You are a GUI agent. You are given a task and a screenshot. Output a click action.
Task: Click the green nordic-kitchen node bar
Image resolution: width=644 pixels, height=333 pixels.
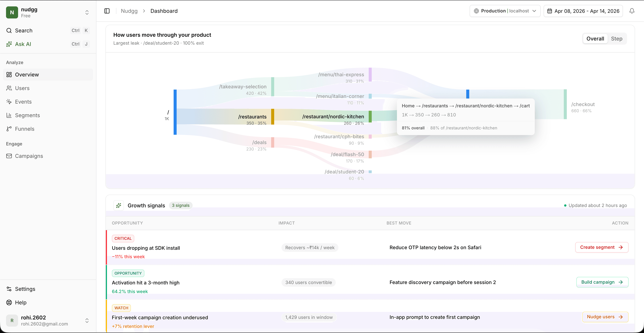pos(370,117)
